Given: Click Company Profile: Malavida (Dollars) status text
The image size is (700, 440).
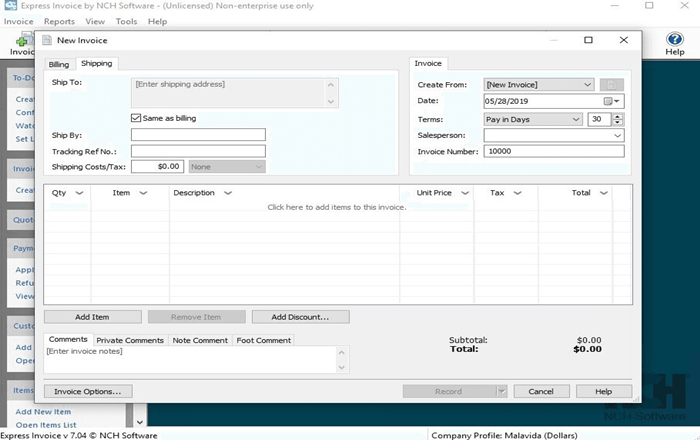Looking at the screenshot, I should [504, 435].
